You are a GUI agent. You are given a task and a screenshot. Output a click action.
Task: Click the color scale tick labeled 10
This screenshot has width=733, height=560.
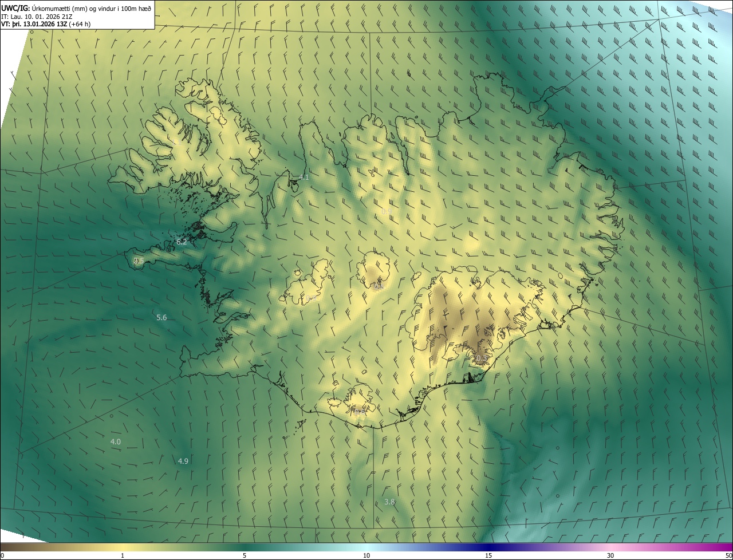point(366,555)
